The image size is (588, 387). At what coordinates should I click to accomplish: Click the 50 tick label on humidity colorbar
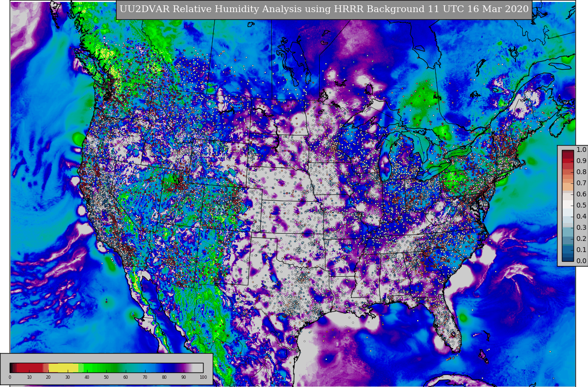[106, 377]
